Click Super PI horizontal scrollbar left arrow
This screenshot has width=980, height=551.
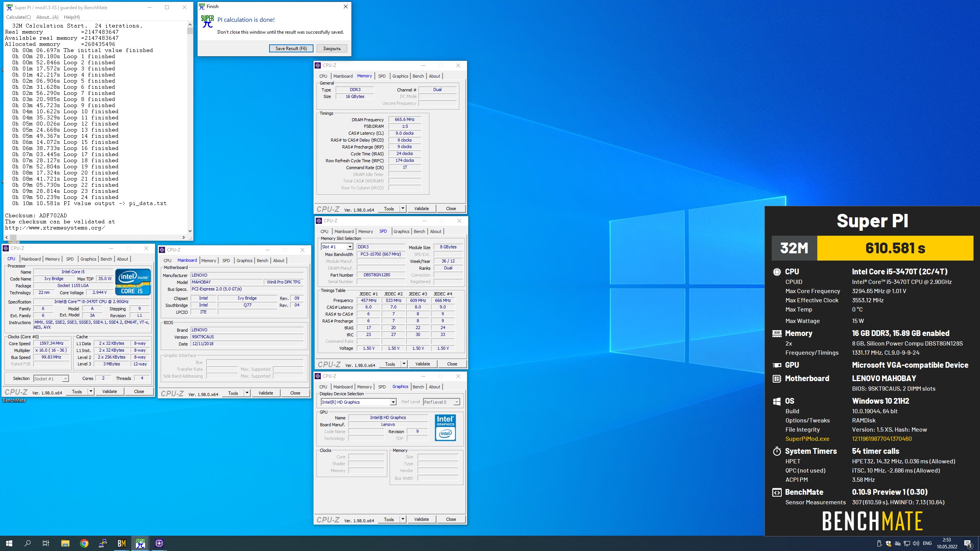click(7, 238)
